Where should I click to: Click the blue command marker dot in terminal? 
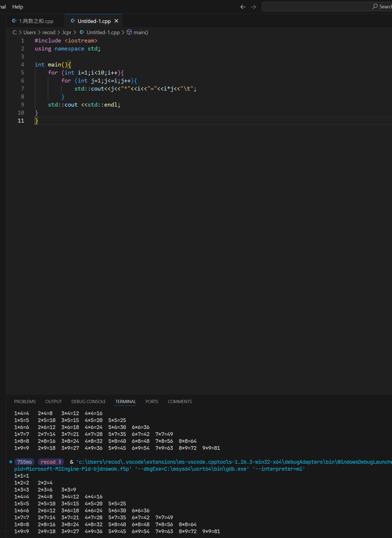tap(11, 462)
